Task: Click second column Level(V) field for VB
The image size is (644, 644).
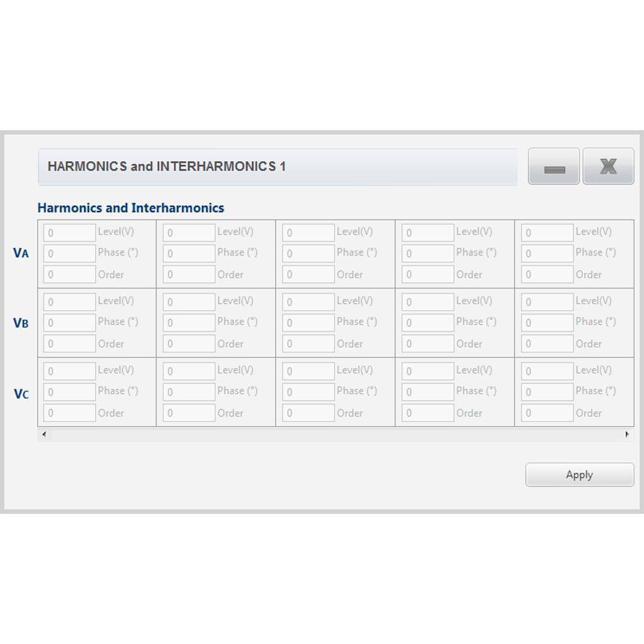Action: [x=189, y=302]
